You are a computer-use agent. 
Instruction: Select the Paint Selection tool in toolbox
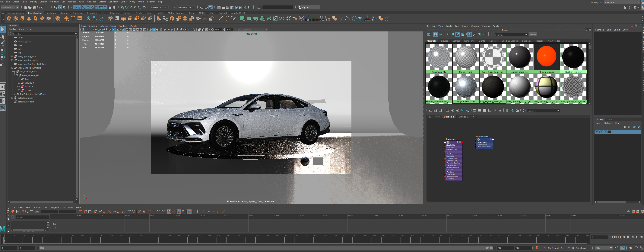point(2,43)
